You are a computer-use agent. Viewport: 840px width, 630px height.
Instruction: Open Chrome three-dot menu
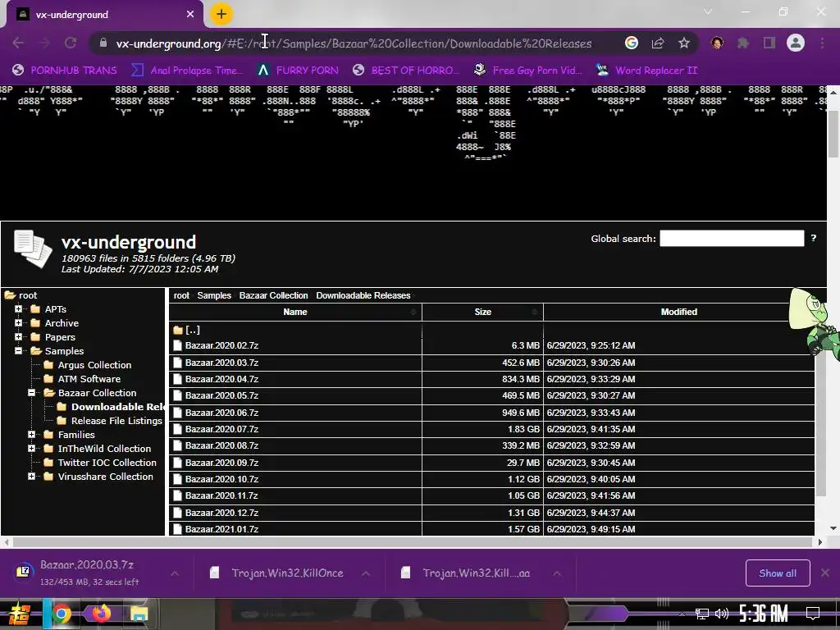coord(822,43)
